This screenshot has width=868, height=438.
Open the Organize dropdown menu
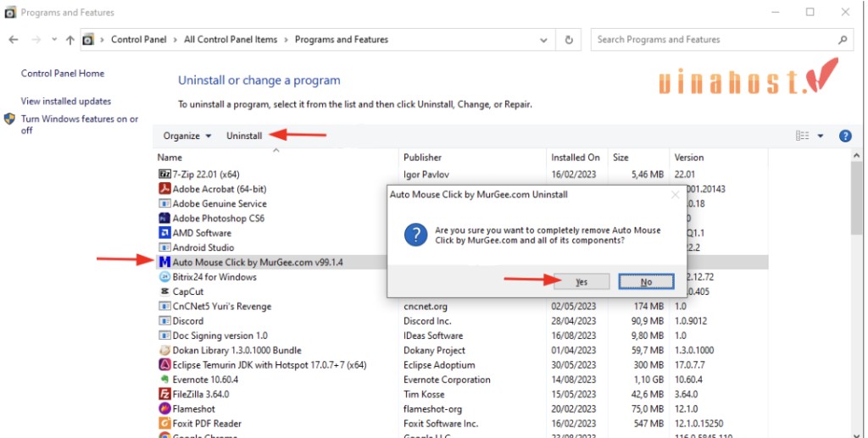coord(186,136)
